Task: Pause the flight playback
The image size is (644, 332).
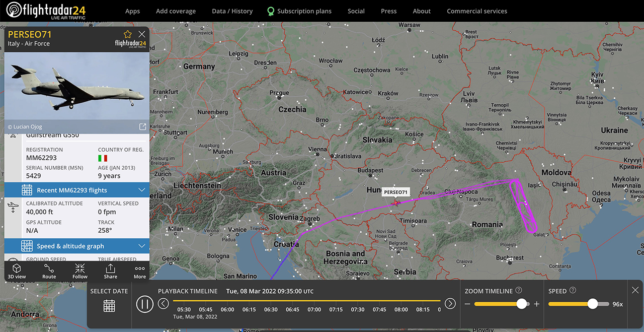Action: click(x=145, y=304)
